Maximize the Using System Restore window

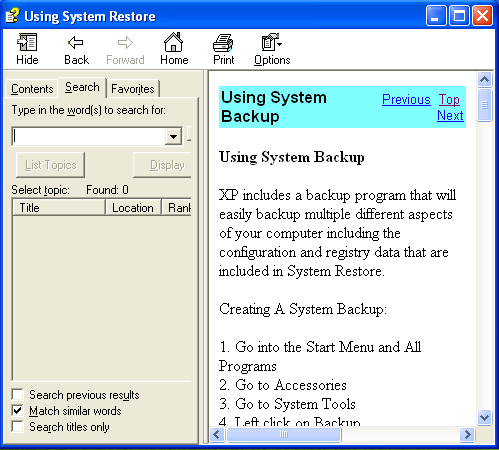click(x=459, y=16)
